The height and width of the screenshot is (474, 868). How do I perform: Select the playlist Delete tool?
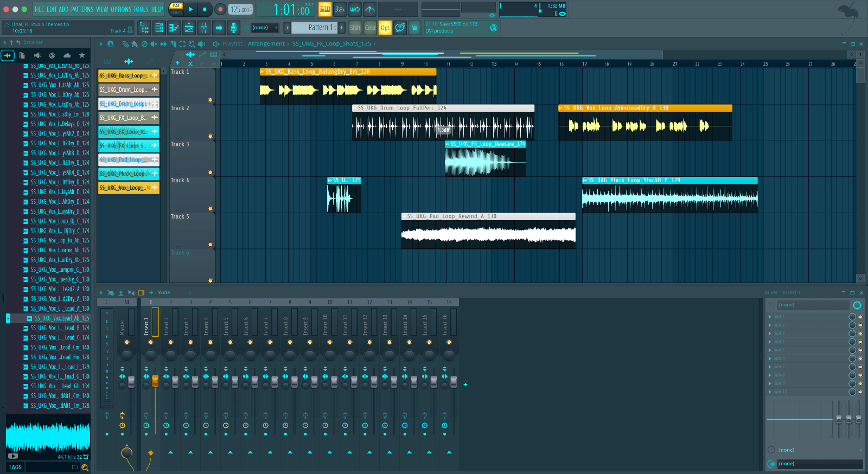click(144, 44)
